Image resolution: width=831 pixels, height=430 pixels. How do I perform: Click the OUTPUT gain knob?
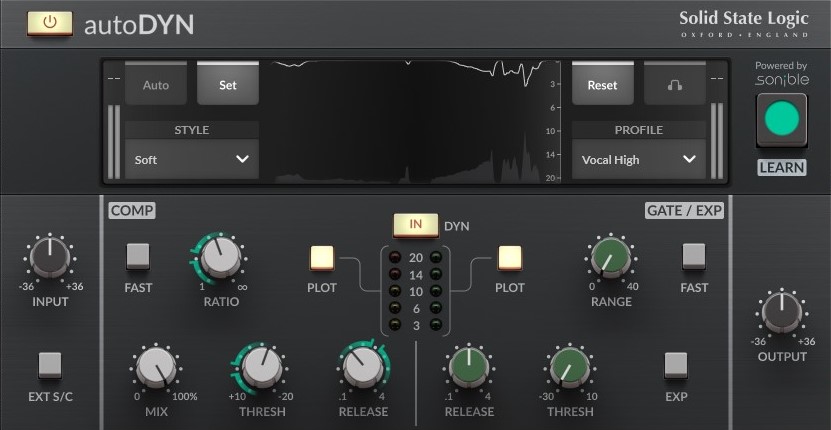click(x=781, y=313)
